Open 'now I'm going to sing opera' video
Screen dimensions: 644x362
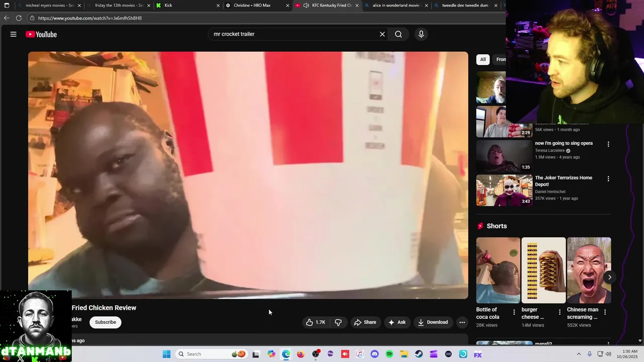563,143
